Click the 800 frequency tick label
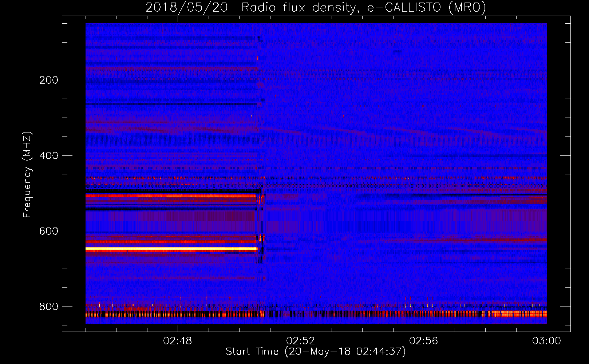This screenshot has height=364, width=589. pos(49,306)
